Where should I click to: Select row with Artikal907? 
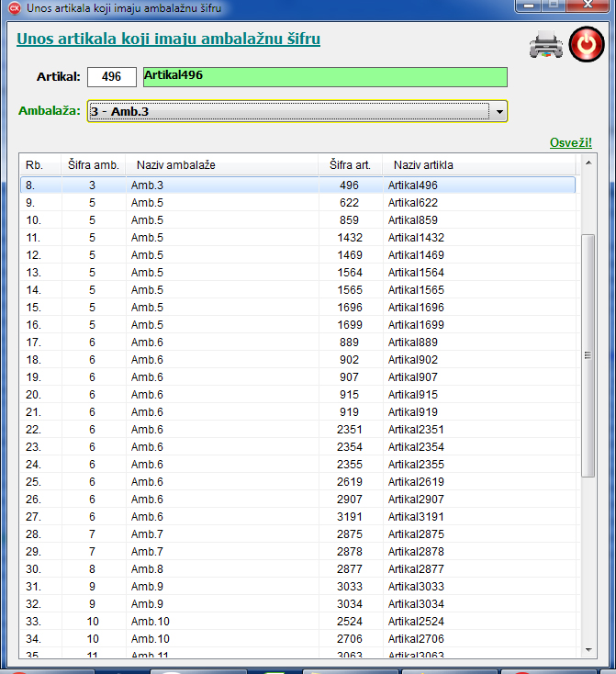[x=297, y=377]
